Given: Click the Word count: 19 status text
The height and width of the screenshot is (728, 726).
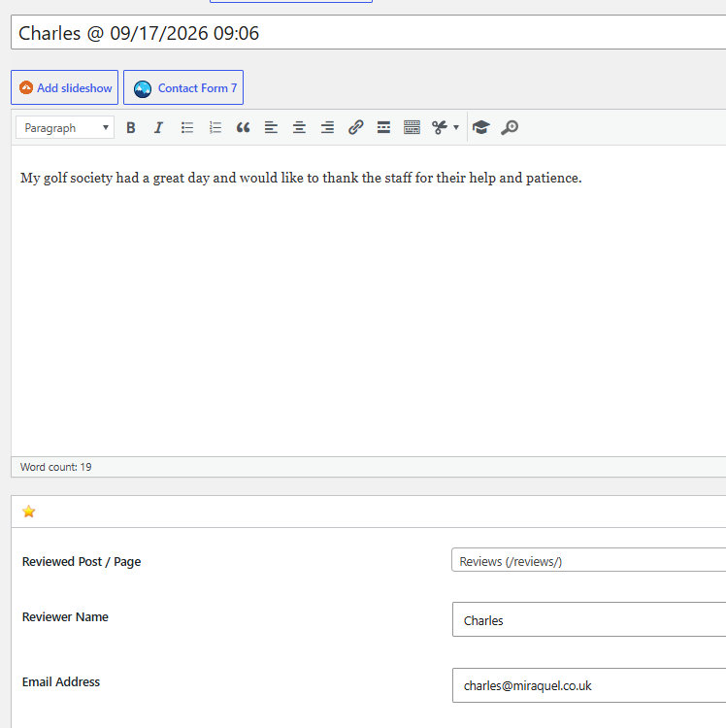Looking at the screenshot, I should pyautogui.click(x=55, y=467).
